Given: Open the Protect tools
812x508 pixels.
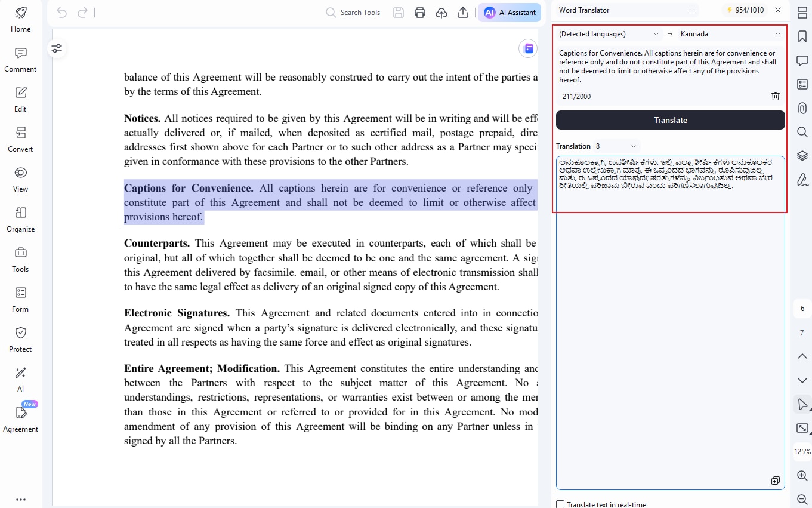Looking at the screenshot, I should point(20,340).
